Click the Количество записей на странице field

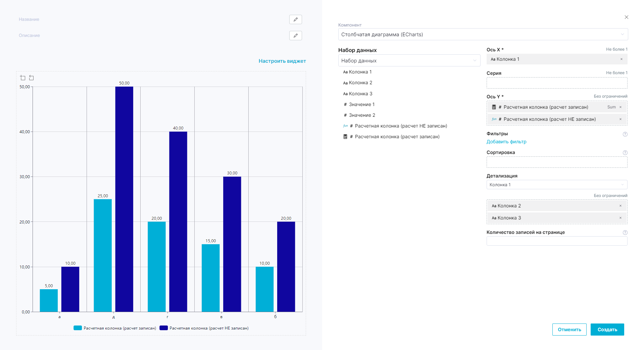pyautogui.click(x=556, y=241)
